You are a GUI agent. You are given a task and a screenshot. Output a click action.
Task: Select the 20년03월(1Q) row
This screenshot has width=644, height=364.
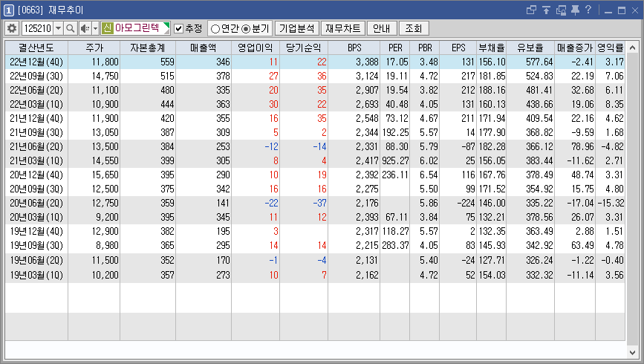315,217
